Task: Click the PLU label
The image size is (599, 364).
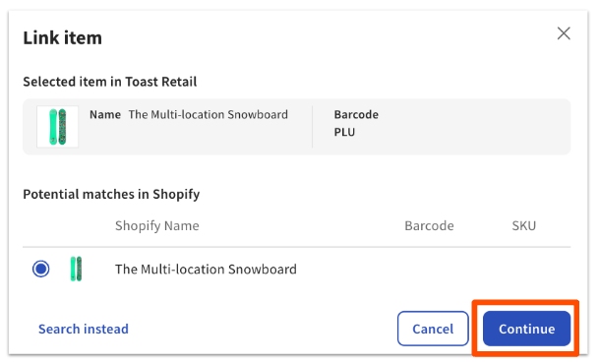Action: tap(344, 132)
